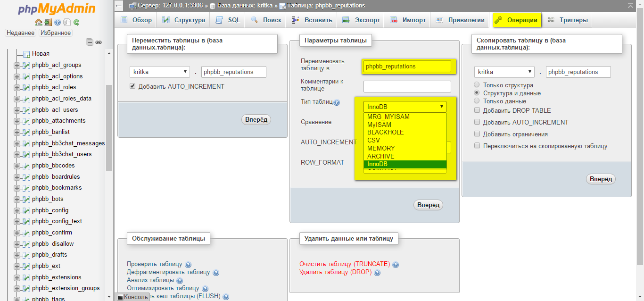Click the log out door icon
This screenshot has width=644, height=301.
pyautogui.click(x=48, y=22)
